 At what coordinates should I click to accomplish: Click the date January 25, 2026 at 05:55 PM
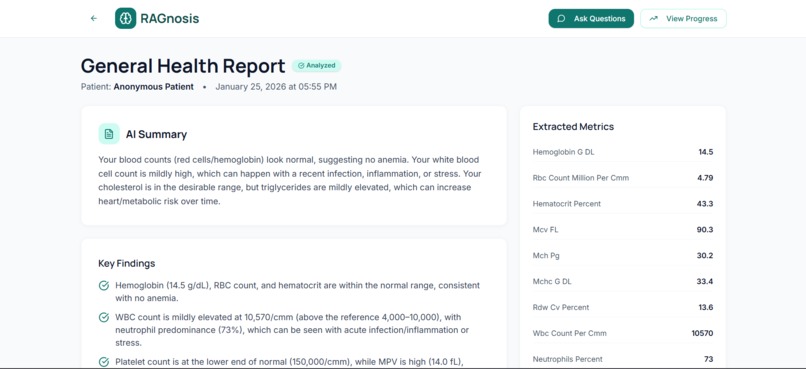[x=276, y=87]
